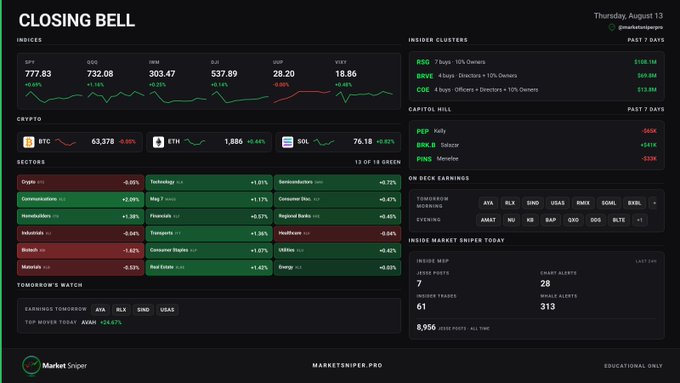This screenshot has height=383, width=680.
Task: Click the DDS evening earnings chip
Action: tap(596, 220)
